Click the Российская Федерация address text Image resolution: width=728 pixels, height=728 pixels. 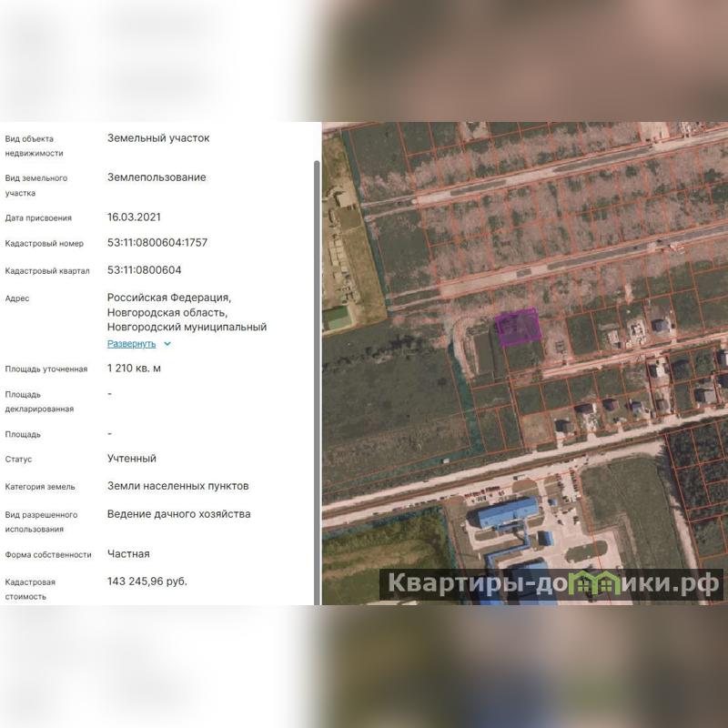[x=169, y=298]
